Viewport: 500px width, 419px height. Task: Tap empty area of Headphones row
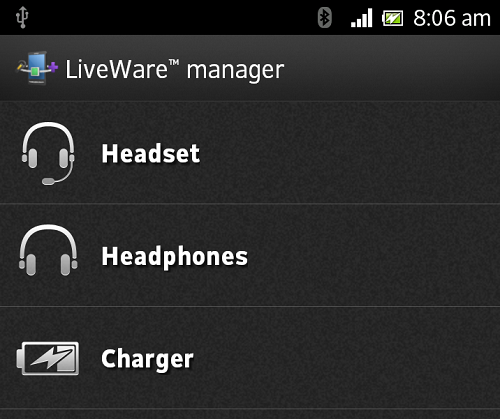tap(373, 255)
